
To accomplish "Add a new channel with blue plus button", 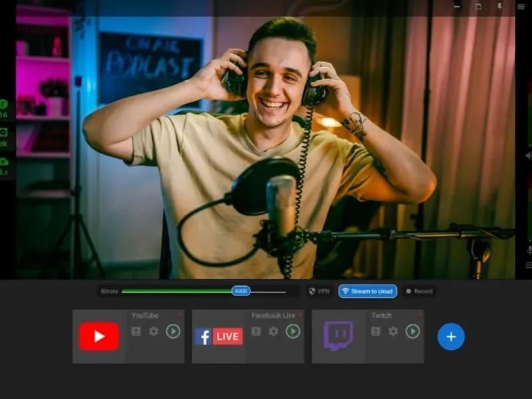I will coord(451,336).
